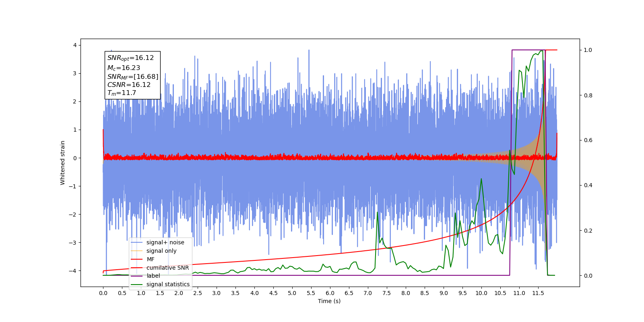Click the right y-axis tick label 0.0

[x=588, y=276]
